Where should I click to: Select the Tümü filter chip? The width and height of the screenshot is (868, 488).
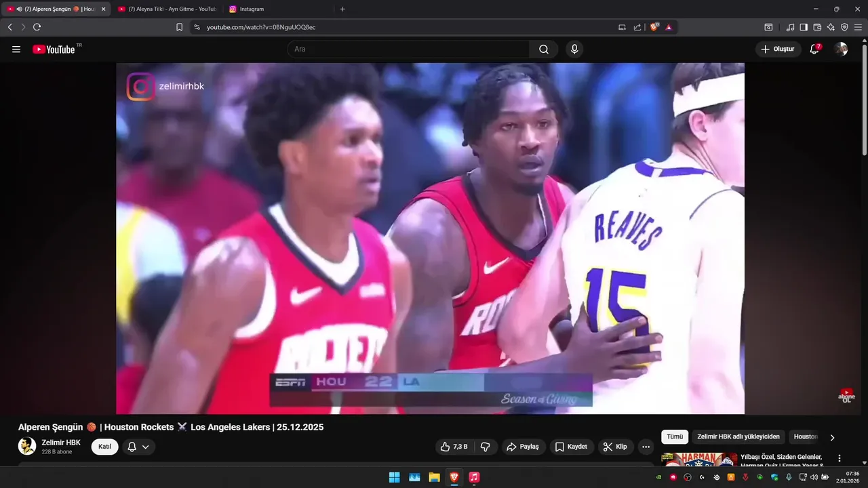pyautogui.click(x=675, y=437)
